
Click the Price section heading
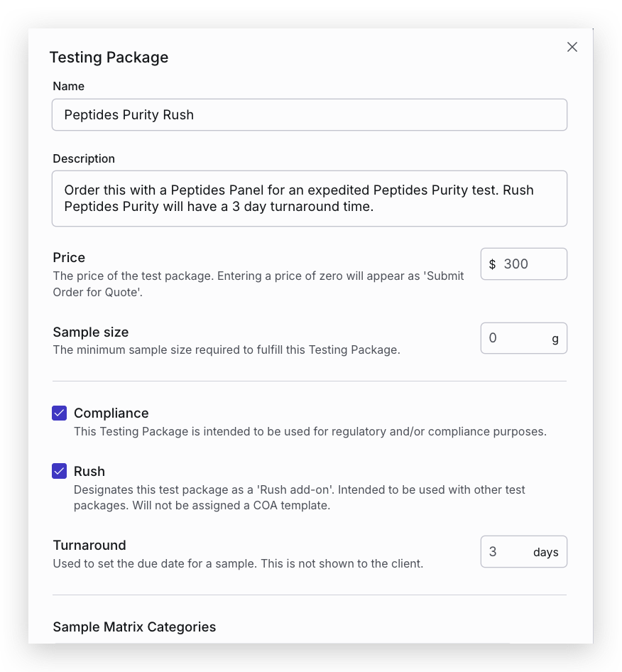(69, 257)
